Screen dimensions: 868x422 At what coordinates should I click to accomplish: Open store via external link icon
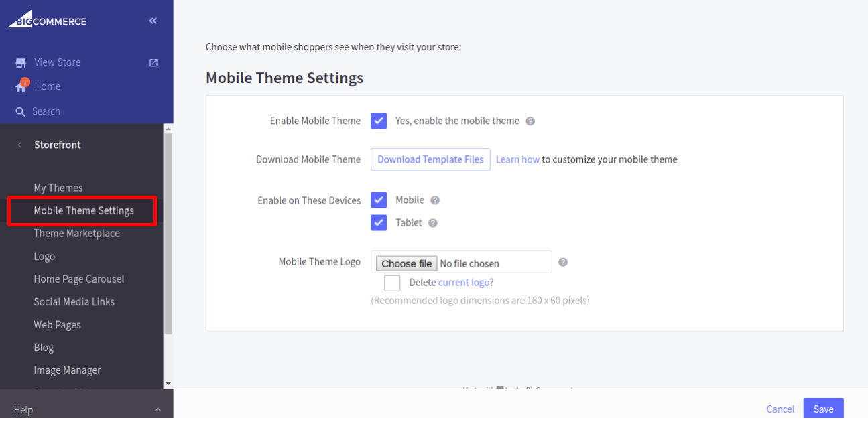pos(153,62)
